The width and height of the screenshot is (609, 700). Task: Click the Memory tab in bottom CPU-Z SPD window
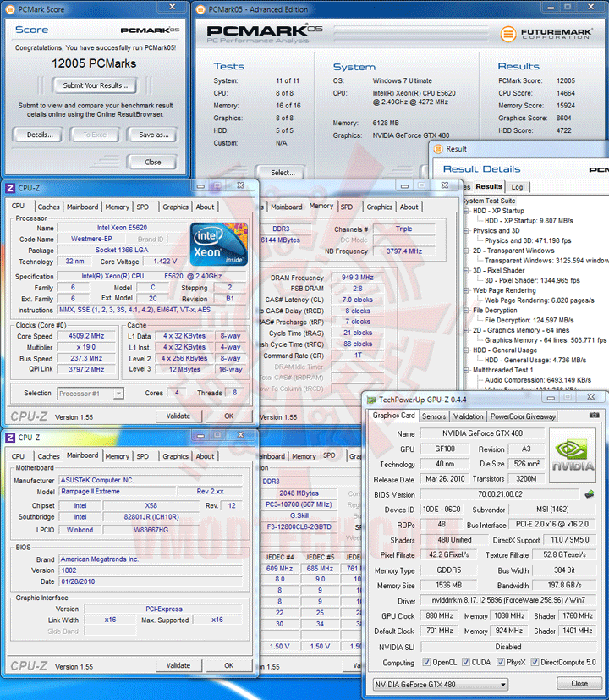(x=304, y=456)
